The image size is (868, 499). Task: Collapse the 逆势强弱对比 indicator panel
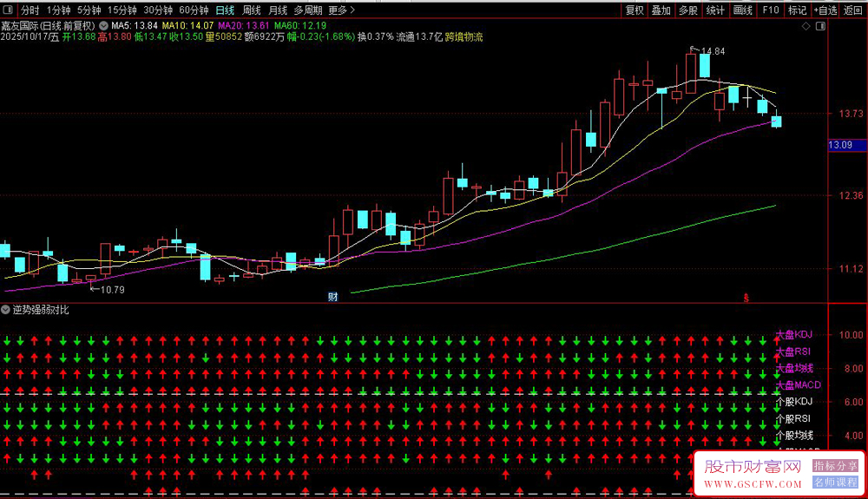click(x=6, y=310)
